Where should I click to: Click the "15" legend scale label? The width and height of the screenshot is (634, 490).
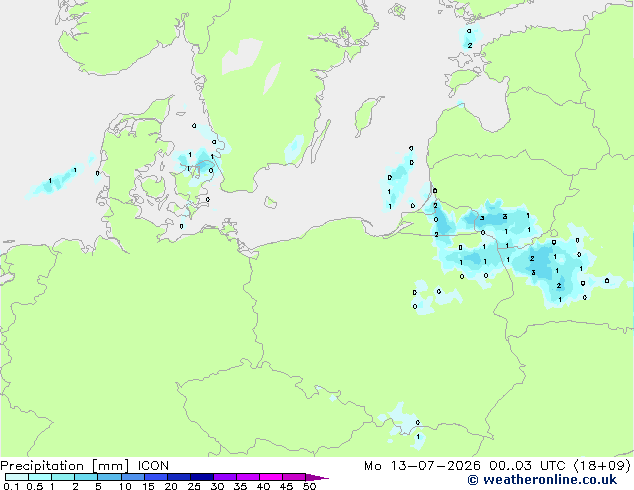pyautogui.click(x=148, y=486)
